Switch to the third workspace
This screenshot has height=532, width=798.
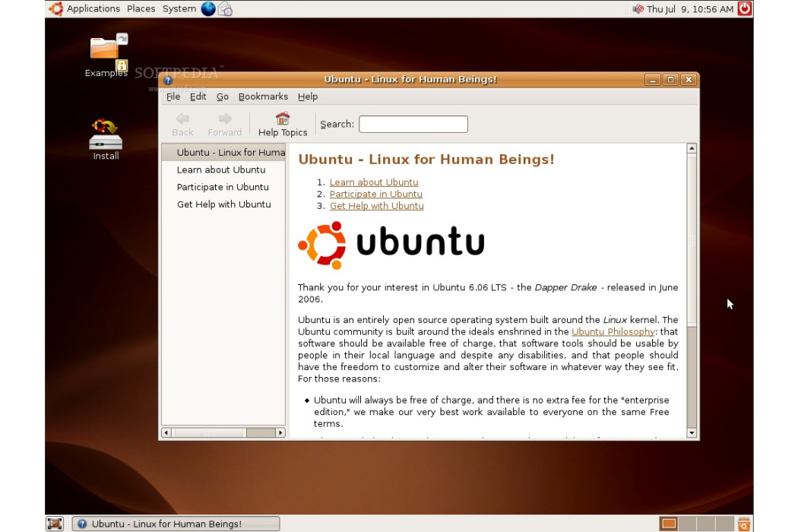[706, 524]
